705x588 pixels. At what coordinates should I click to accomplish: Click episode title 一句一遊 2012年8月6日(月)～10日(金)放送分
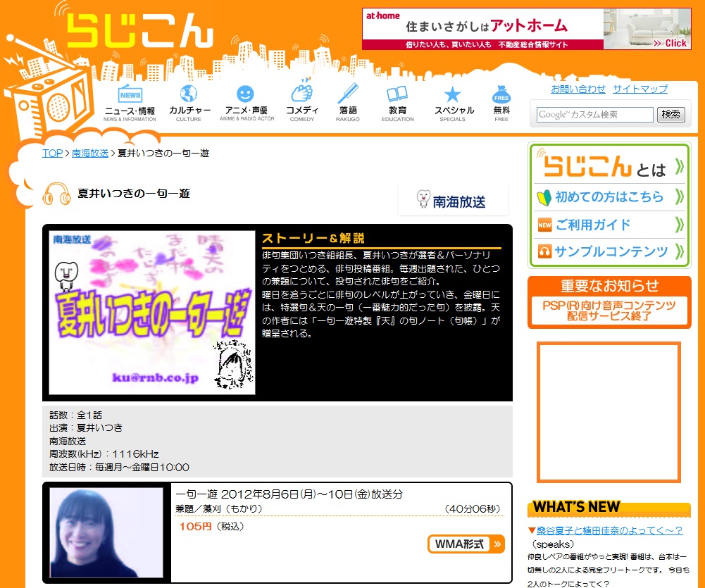pos(289,494)
